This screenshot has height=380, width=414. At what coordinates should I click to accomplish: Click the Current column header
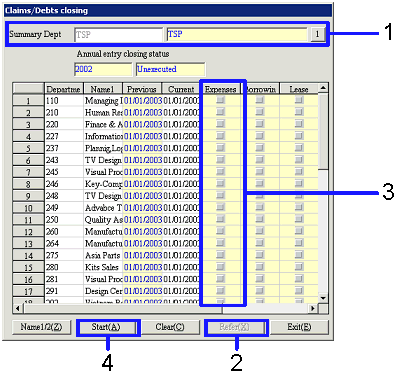tap(181, 89)
